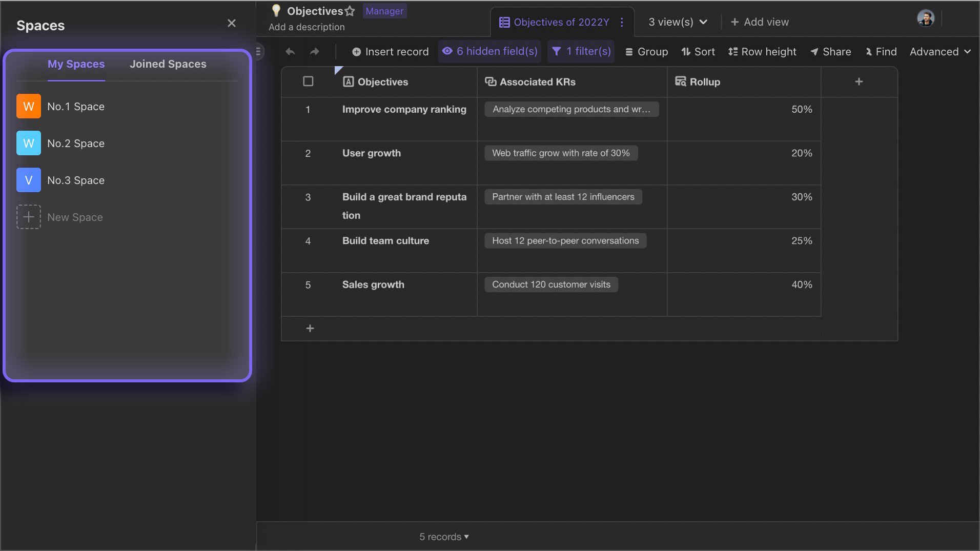Add a new column with plus
980x551 pixels.
point(859,81)
